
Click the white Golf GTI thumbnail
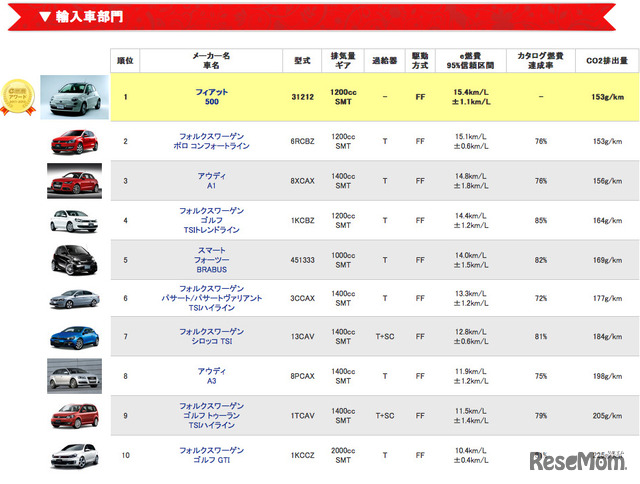pos(74,455)
